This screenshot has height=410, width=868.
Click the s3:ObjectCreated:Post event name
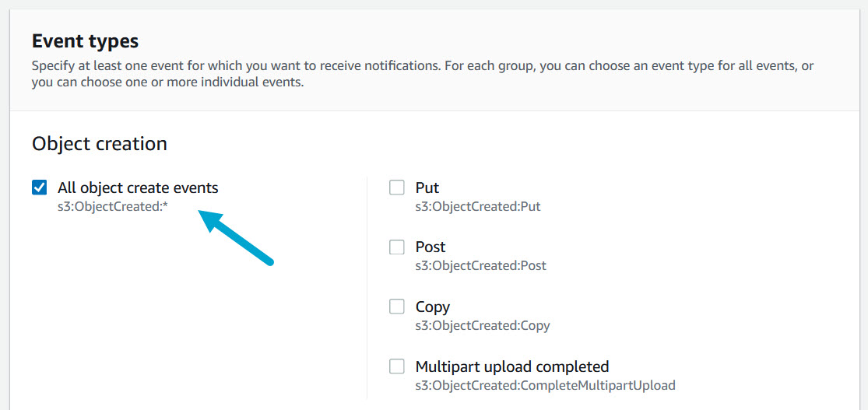point(481,265)
